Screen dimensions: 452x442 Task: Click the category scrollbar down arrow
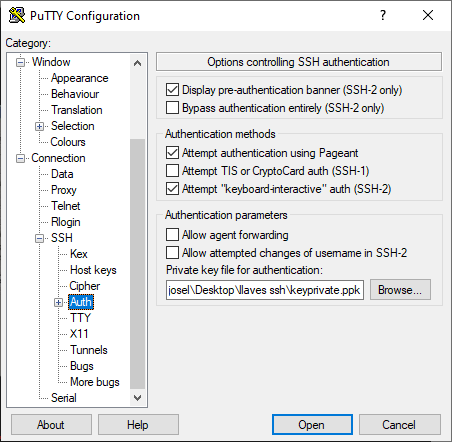137,398
